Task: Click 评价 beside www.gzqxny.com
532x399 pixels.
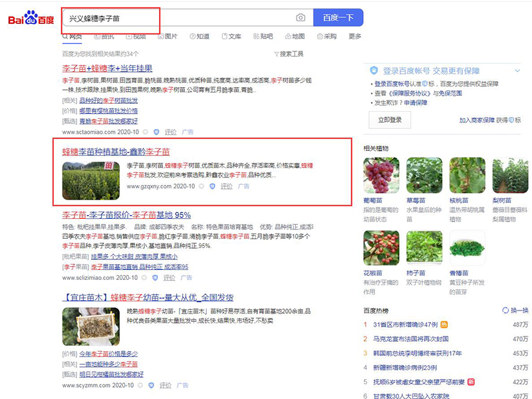Action: [227, 186]
